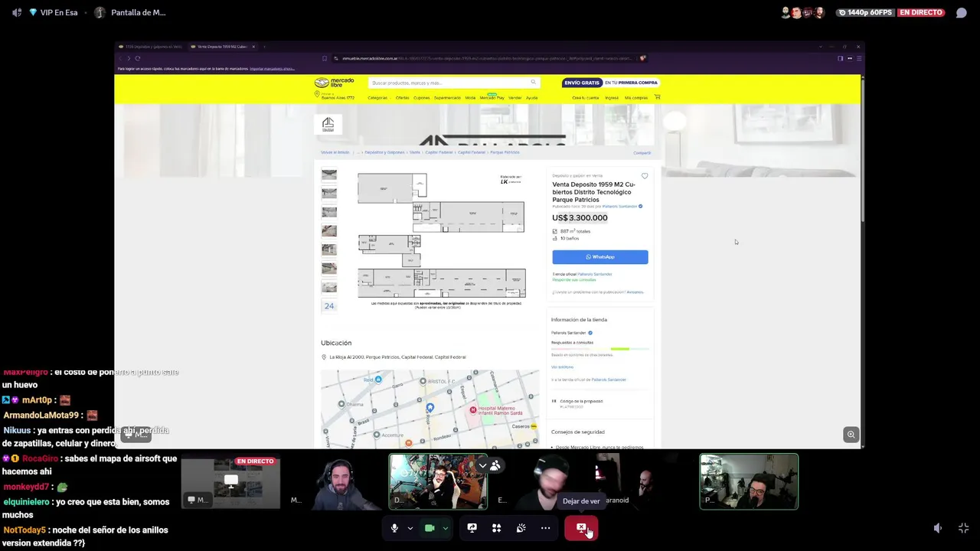Open the VIP En Esa channel name

[60, 12]
